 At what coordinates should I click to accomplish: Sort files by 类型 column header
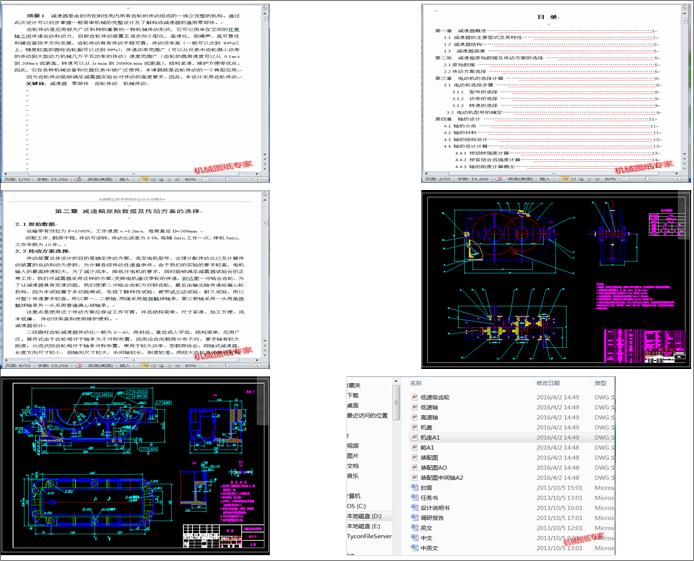(600, 383)
